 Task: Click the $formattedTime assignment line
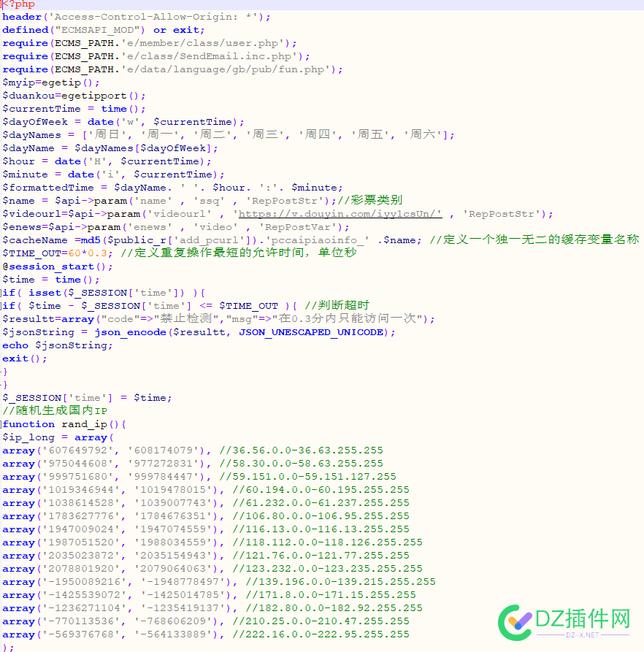tap(172, 188)
